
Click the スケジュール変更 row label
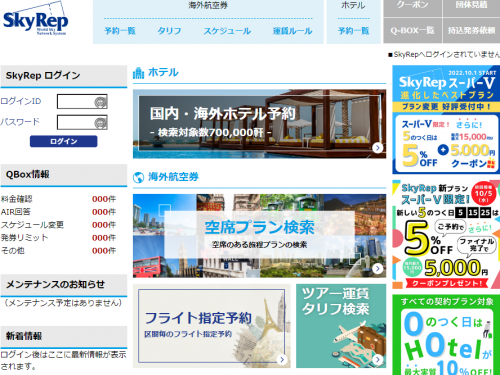pyautogui.click(x=32, y=225)
